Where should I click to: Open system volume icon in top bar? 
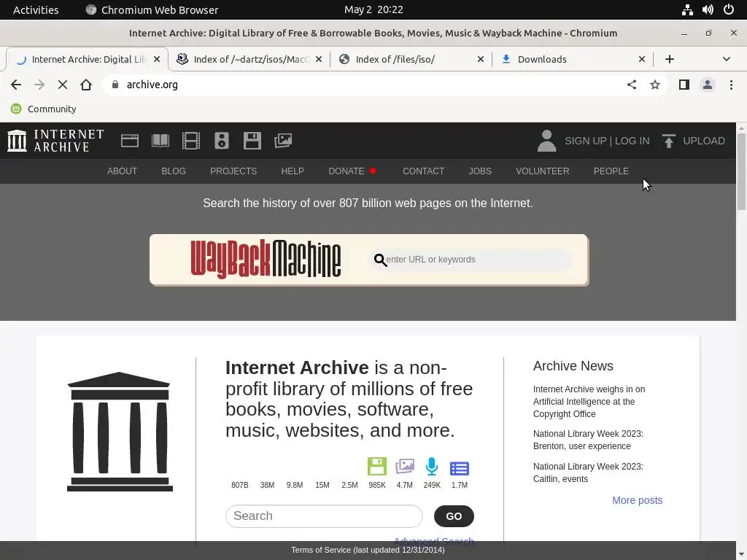click(708, 9)
